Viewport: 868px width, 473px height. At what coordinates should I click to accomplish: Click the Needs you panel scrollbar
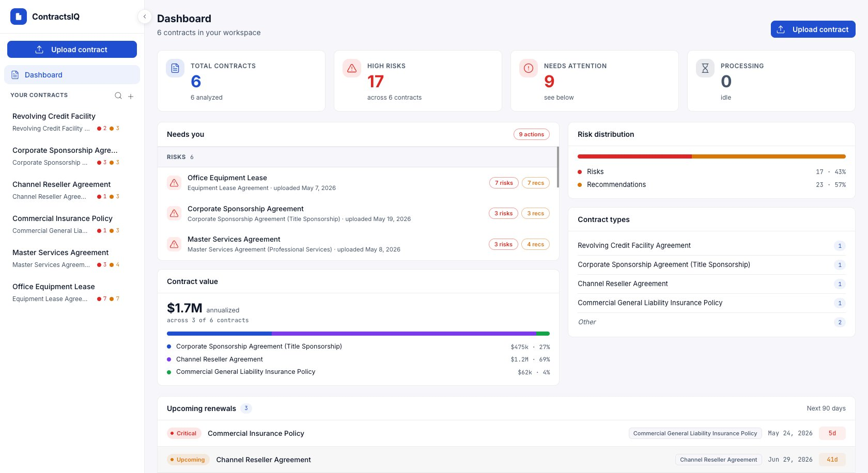pyautogui.click(x=558, y=167)
